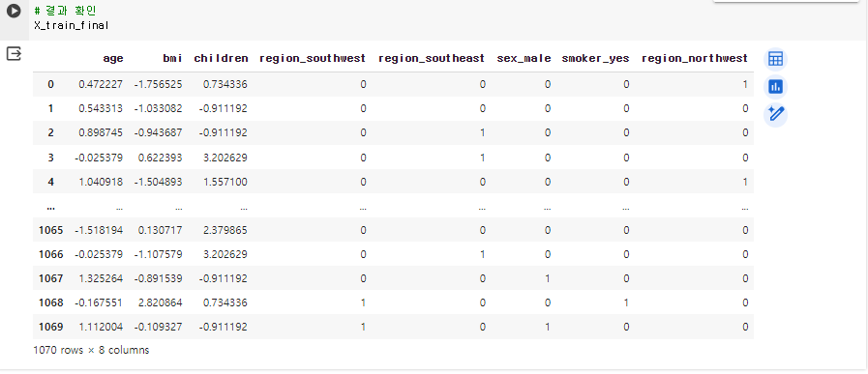Click the age column header
The height and width of the screenshot is (374, 868).
113,58
